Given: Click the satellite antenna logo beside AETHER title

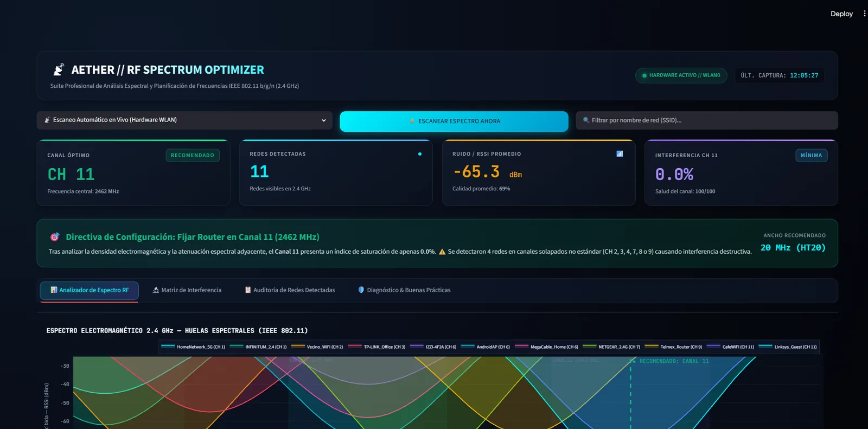Looking at the screenshot, I should pos(59,69).
